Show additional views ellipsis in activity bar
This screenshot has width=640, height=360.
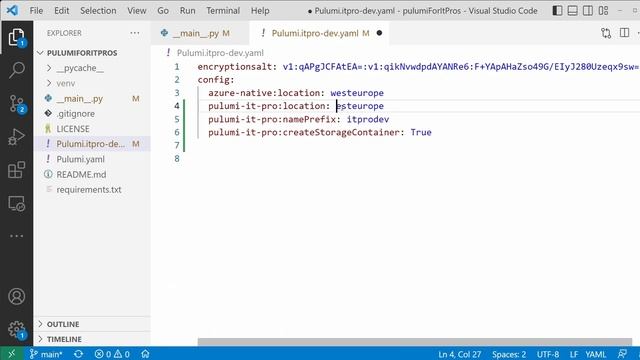pyautogui.click(x=16, y=236)
